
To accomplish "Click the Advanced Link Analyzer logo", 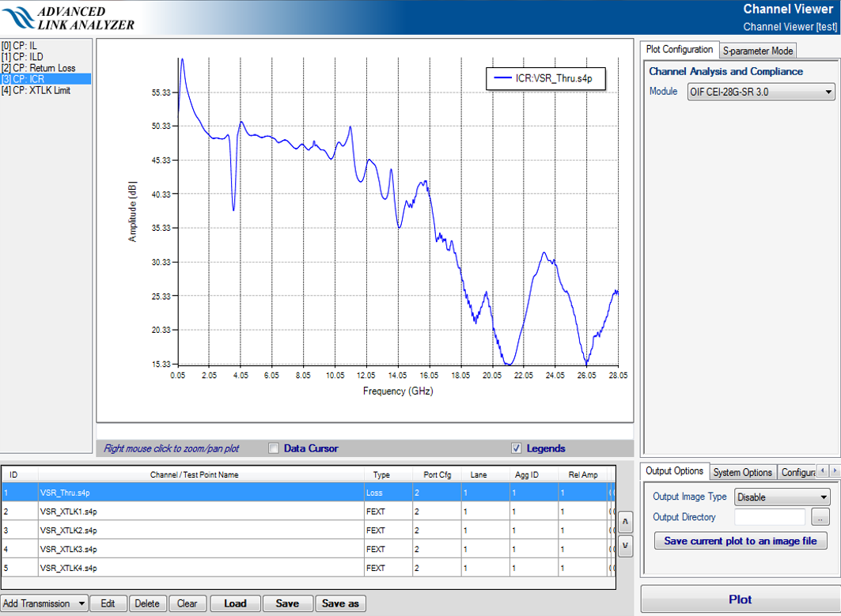I will point(67,17).
